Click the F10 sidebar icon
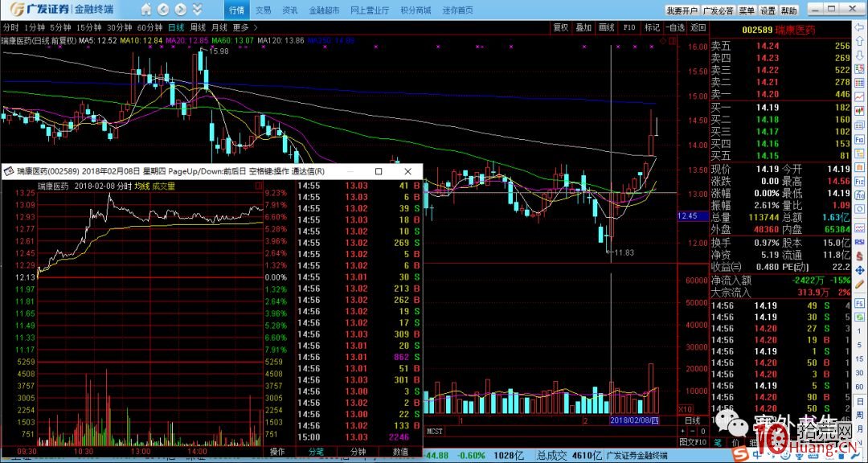 pos(860,140)
